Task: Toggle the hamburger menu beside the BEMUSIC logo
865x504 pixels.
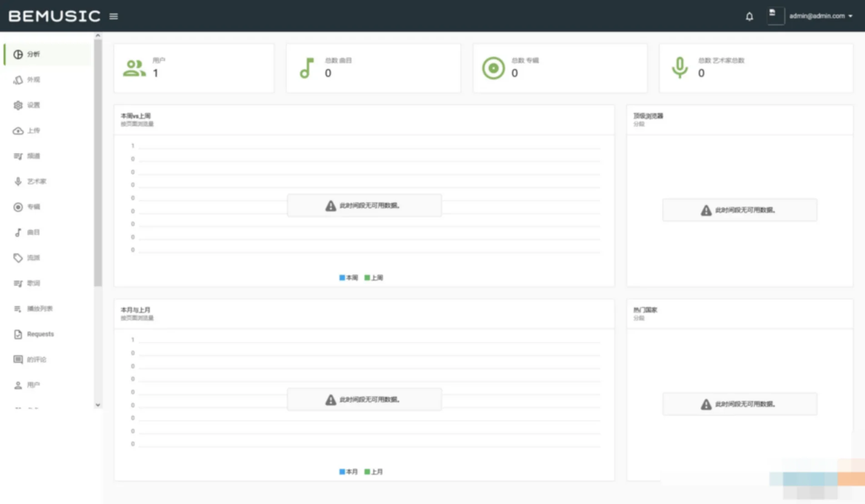Action: pyautogui.click(x=114, y=16)
